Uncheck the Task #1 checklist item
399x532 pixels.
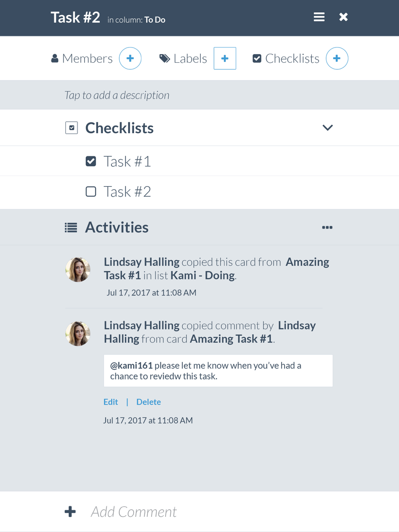coord(91,161)
